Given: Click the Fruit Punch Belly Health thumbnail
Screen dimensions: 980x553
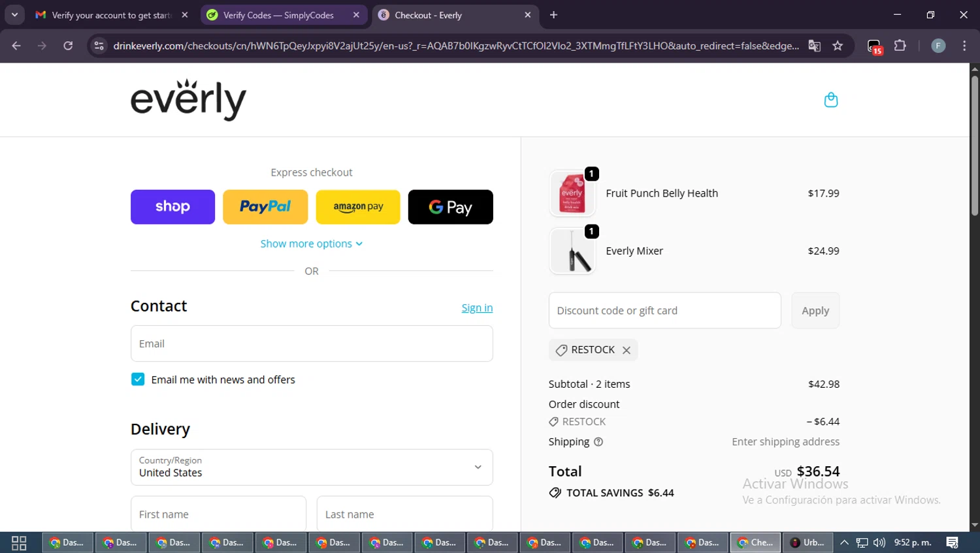Looking at the screenshot, I should click(572, 193).
